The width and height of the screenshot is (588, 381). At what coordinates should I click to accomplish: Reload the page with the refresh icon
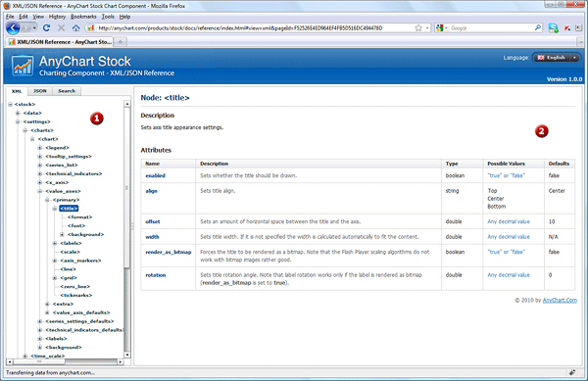[46, 27]
